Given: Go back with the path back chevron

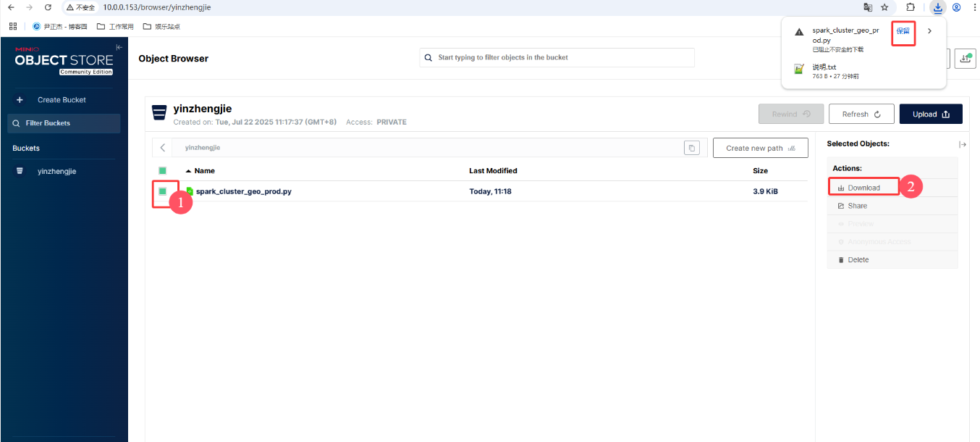Looking at the screenshot, I should pyautogui.click(x=163, y=148).
